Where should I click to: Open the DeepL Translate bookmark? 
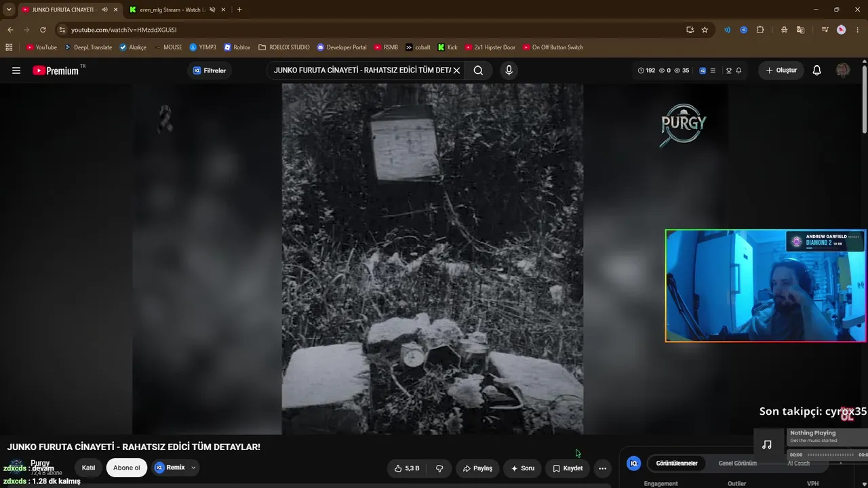pos(87,47)
